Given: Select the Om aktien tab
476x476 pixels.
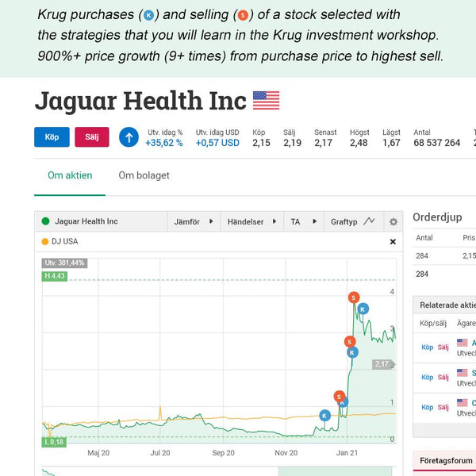Looking at the screenshot, I should tap(70, 175).
